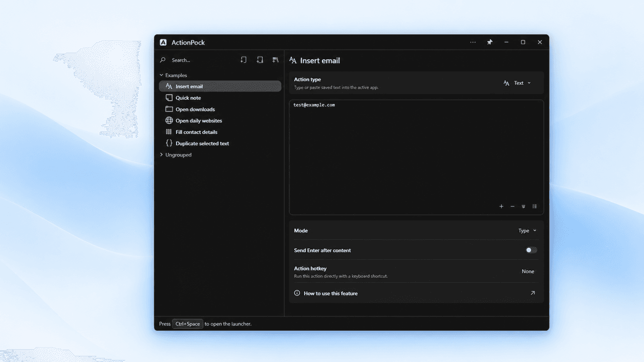Collapse the Examples group

(161, 75)
